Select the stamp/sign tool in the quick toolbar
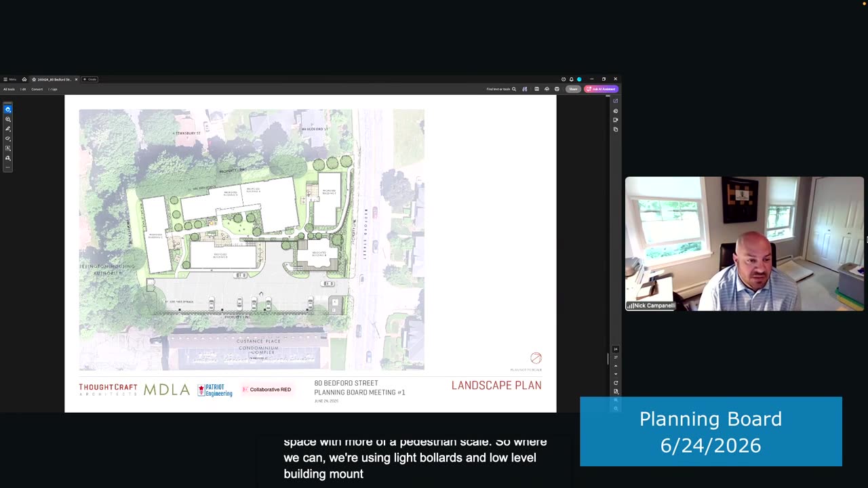This screenshot has width=868, height=488. [x=8, y=158]
